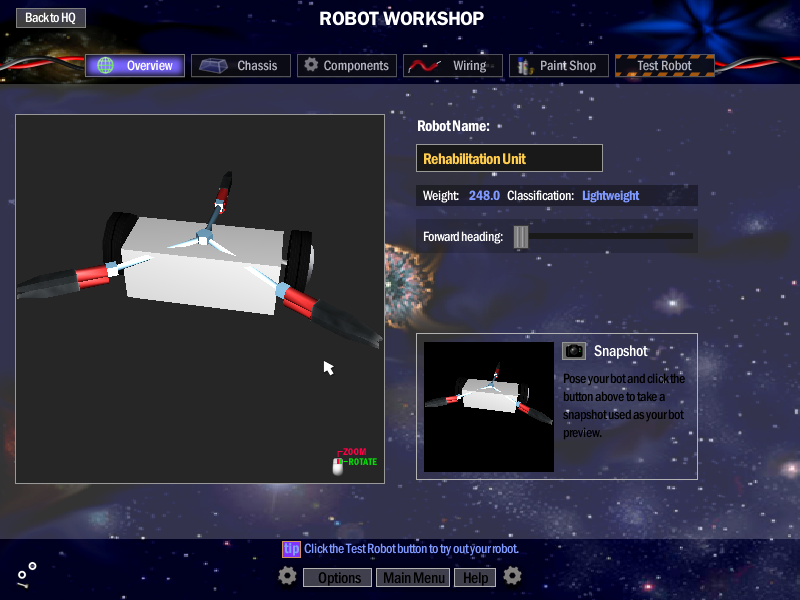Click the robot snapshot preview thumbnail
The height and width of the screenshot is (600, 800).
pyautogui.click(x=489, y=407)
